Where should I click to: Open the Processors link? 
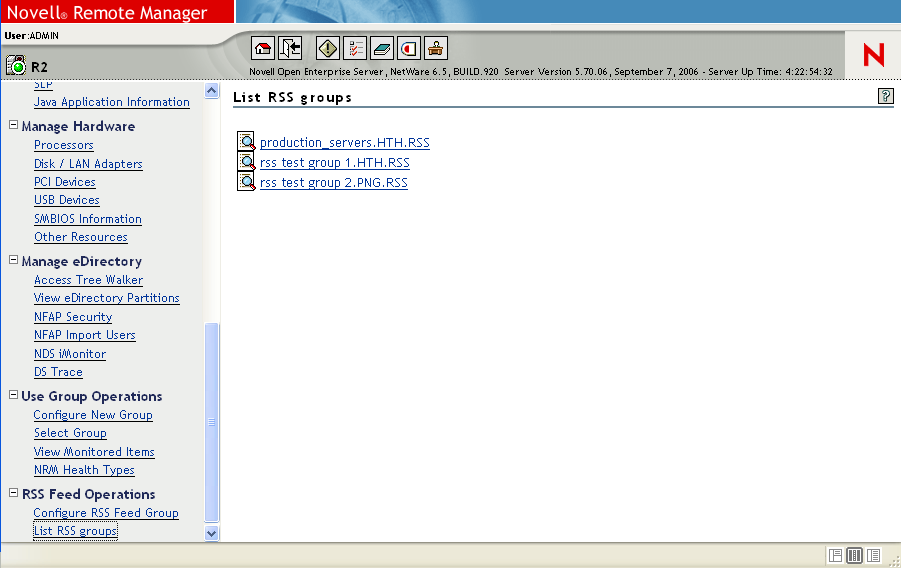click(x=64, y=145)
